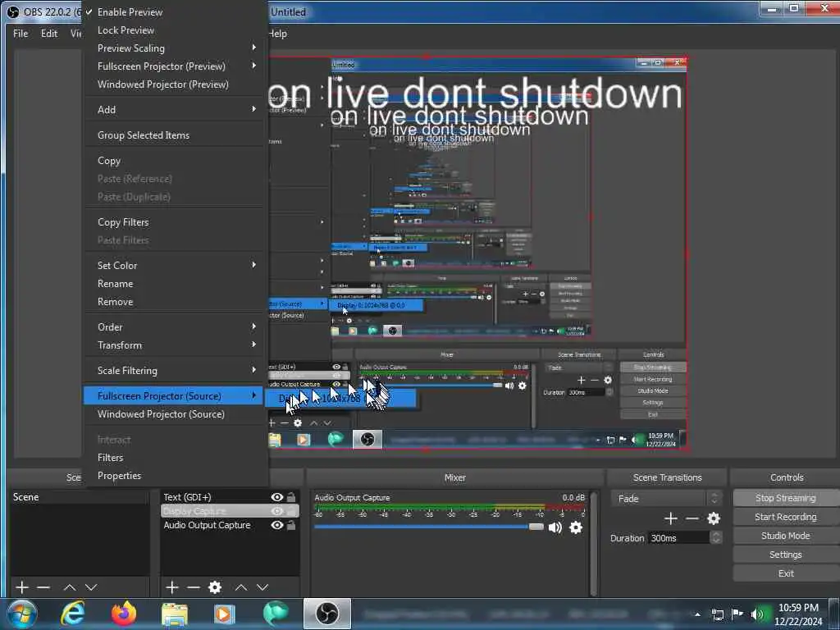Expand Fullscreen Projector (Preview) submenu
840x630 pixels.
coord(176,66)
